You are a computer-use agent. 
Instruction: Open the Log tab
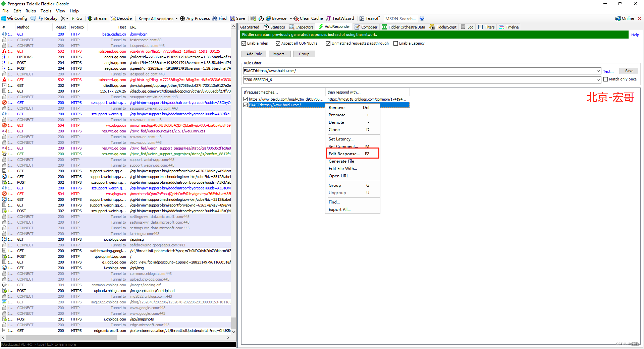(467, 27)
